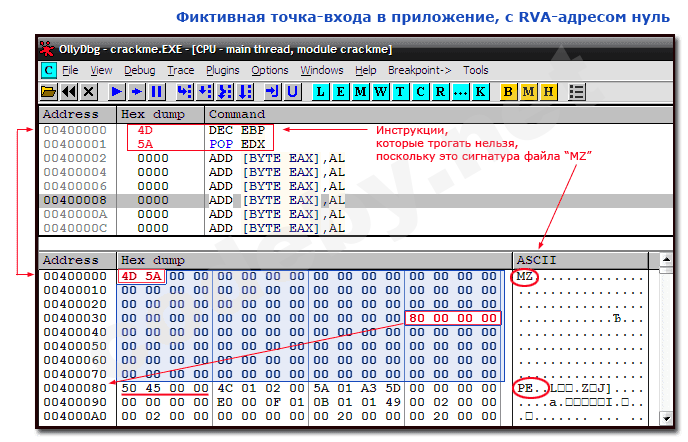This screenshot has height=442, width=688.
Task: Select disassembly address 0040000C
Action: point(75,229)
